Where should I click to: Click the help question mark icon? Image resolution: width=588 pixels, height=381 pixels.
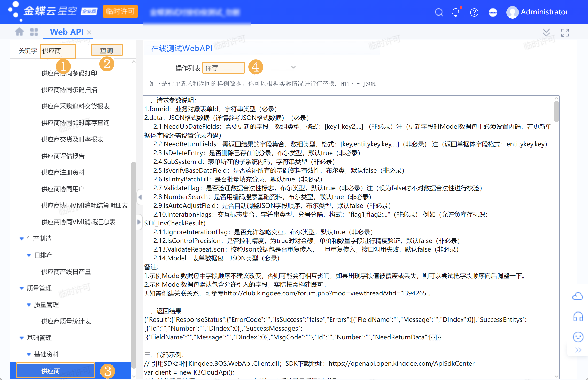point(474,12)
